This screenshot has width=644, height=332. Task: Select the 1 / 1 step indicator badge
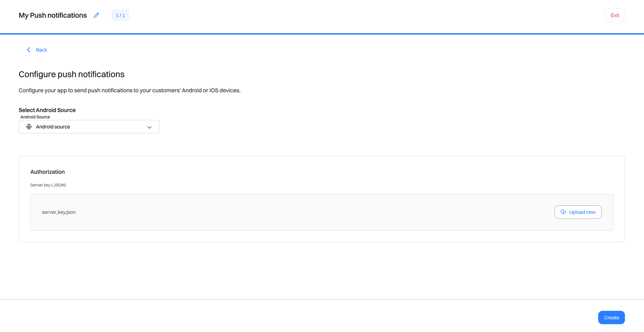pos(120,15)
